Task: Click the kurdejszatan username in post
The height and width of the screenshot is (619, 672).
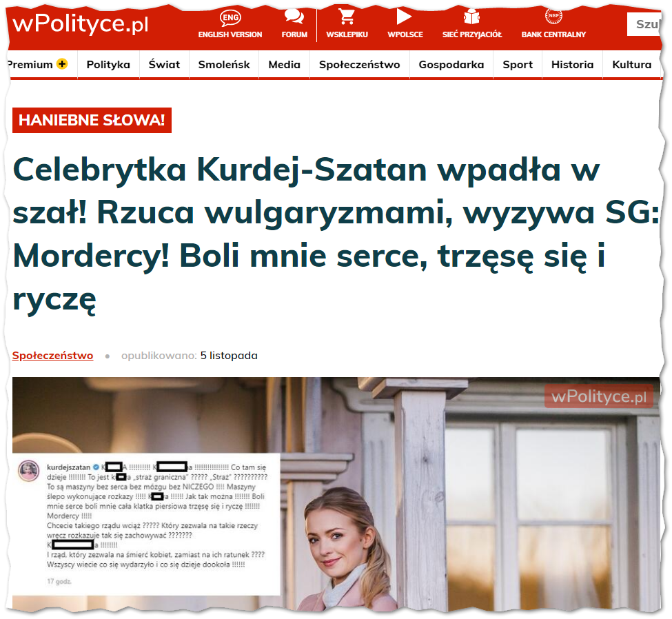Action: pos(68,467)
